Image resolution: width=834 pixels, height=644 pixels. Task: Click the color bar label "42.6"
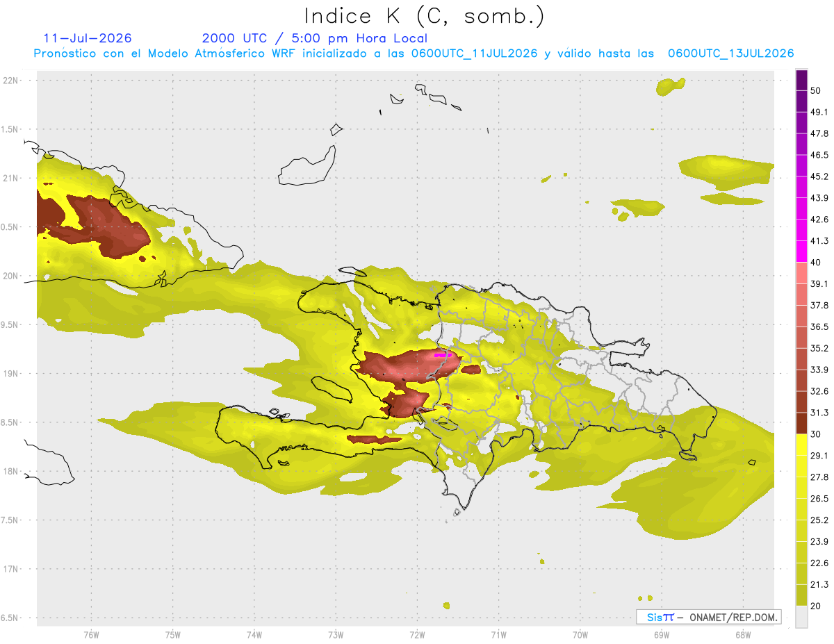point(819,220)
